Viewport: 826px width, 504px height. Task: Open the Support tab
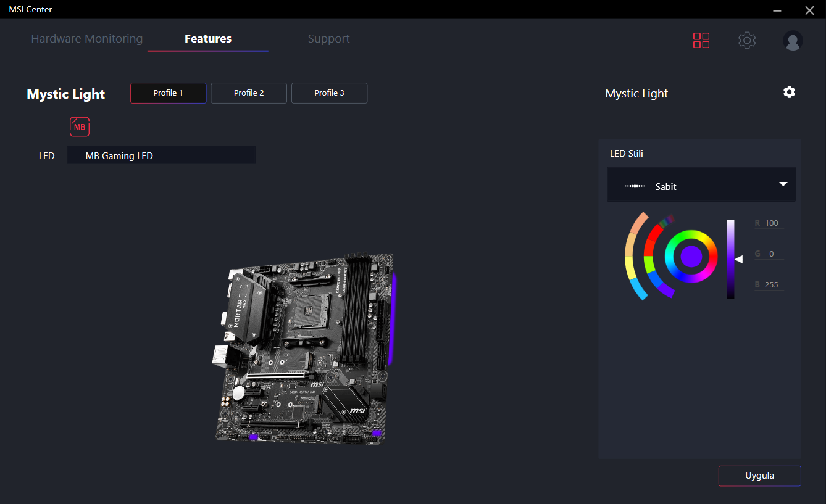click(x=328, y=39)
